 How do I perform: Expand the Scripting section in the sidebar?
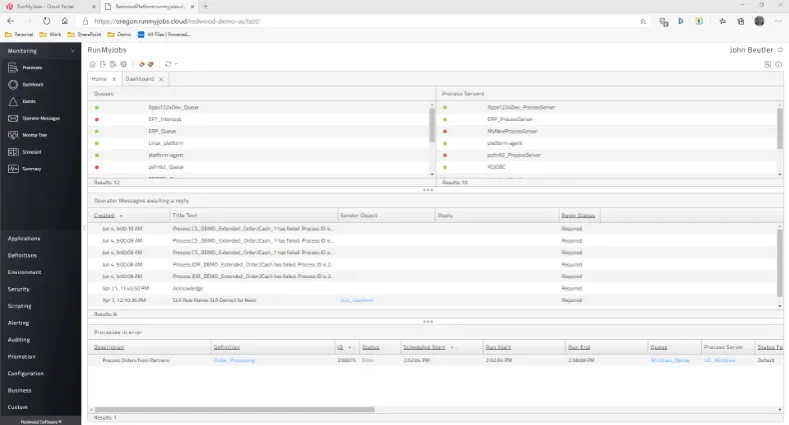point(19,306)
